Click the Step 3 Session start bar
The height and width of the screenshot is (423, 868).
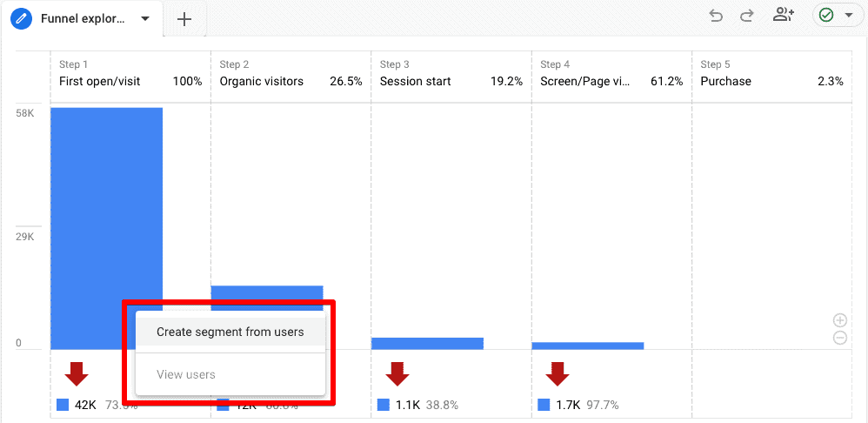(x=427, y=344)
